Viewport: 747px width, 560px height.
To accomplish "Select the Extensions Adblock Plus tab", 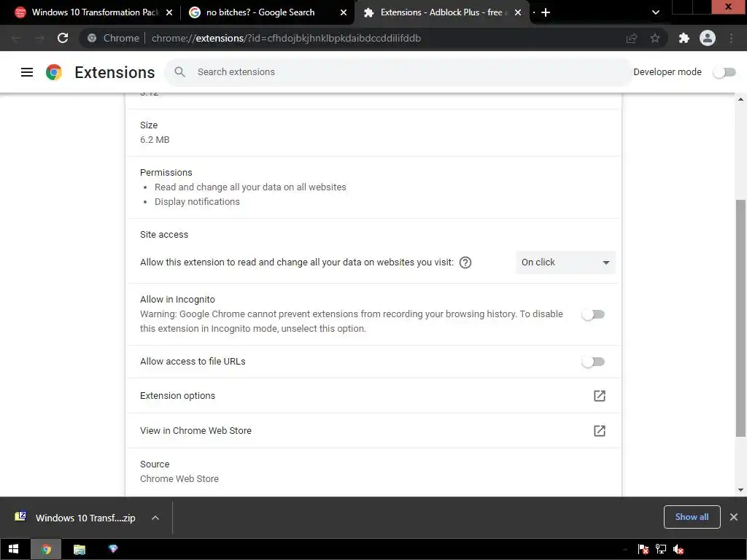I will (441, 12).
